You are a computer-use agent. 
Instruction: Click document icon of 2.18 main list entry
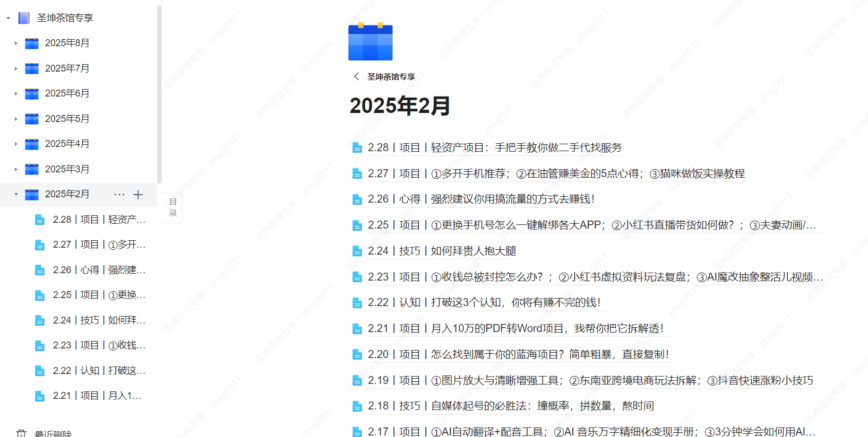tap(357, 406)
